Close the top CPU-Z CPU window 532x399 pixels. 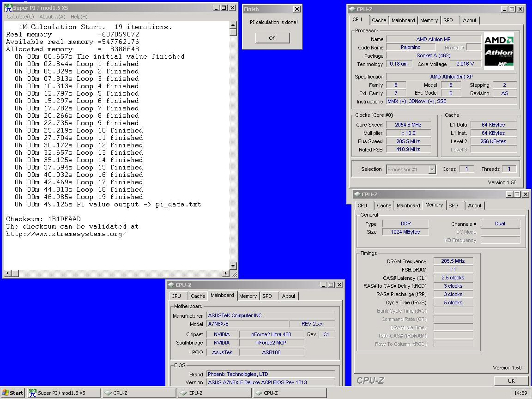(x=520, y=9)
